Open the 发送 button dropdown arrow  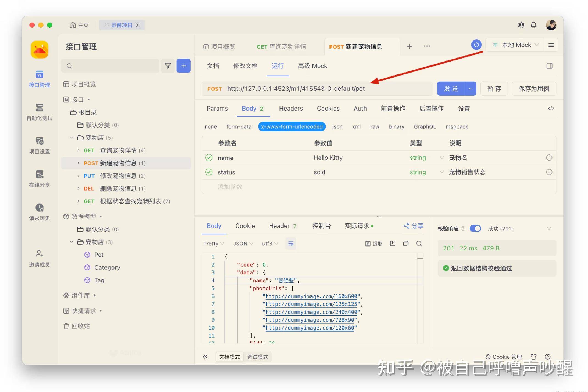[x=470, y=89]
